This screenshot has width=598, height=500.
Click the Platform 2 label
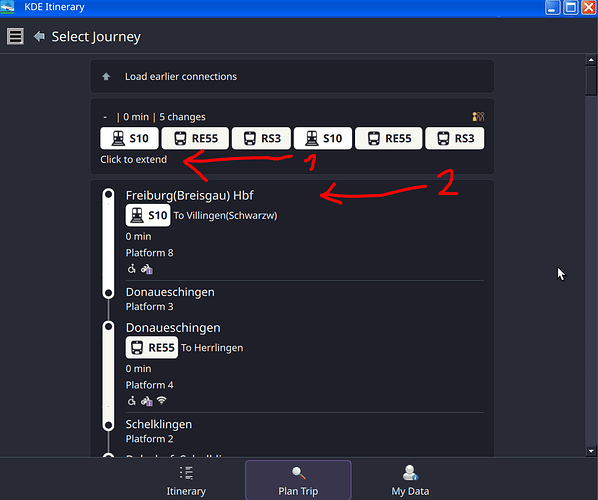150,439
